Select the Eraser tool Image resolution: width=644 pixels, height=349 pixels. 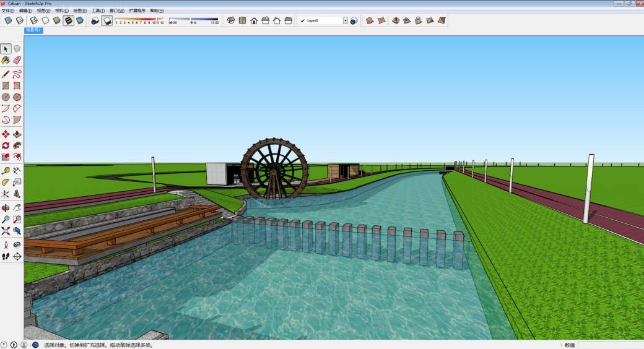pos(17,60)
